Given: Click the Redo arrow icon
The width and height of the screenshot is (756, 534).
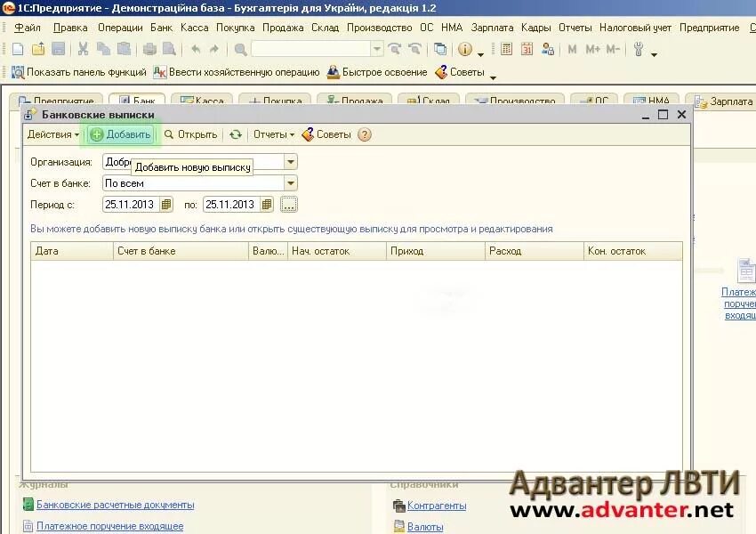Looking at the screenshot, I should [214, 49].
